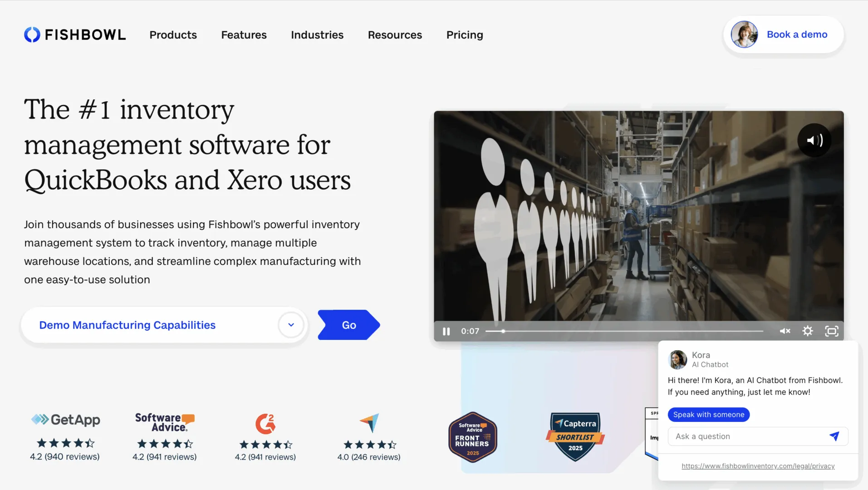The height and width of the screenshot is (490, 868).
Task: Click the G2 logo
Action: (x=265, y=424)
